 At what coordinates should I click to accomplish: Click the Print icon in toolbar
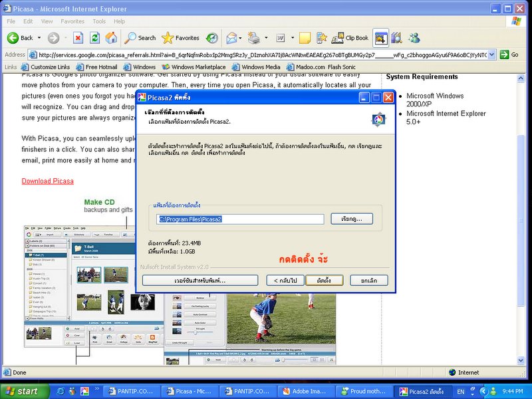pyautogui.click(x=253, y=38)
